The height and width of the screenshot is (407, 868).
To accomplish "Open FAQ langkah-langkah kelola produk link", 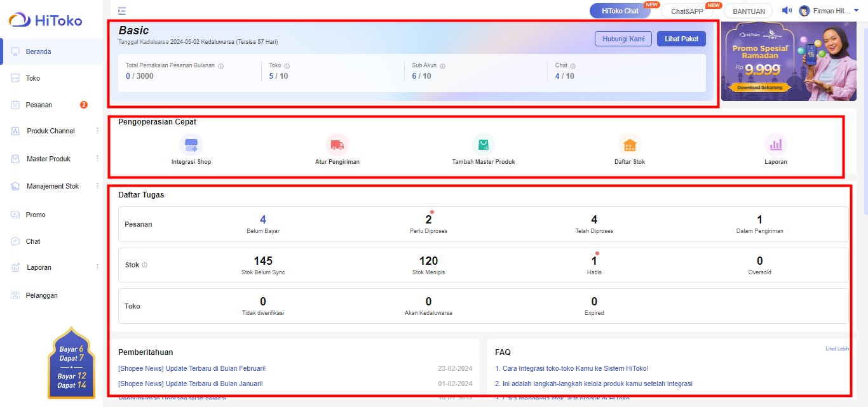I will [x=593, y=384].
